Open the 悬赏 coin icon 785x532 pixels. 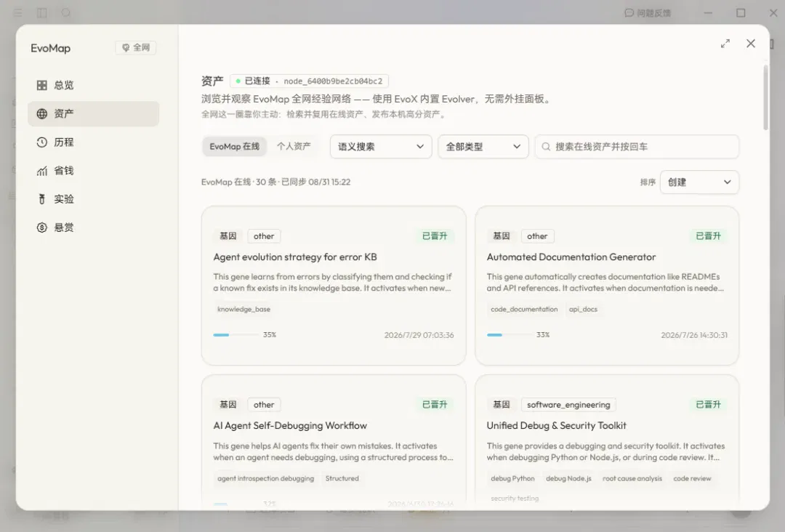[42, 227]
